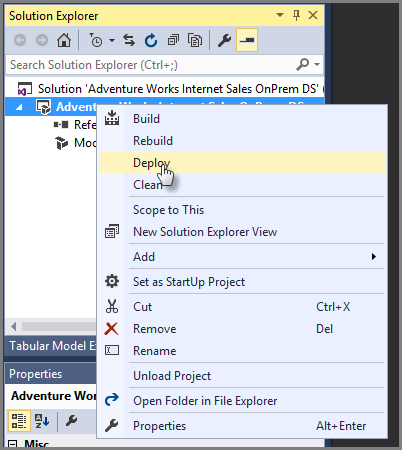Open Solution Explorer window options dropdown
The height and width of the screenshot is (450, 402).
[280, 15]
